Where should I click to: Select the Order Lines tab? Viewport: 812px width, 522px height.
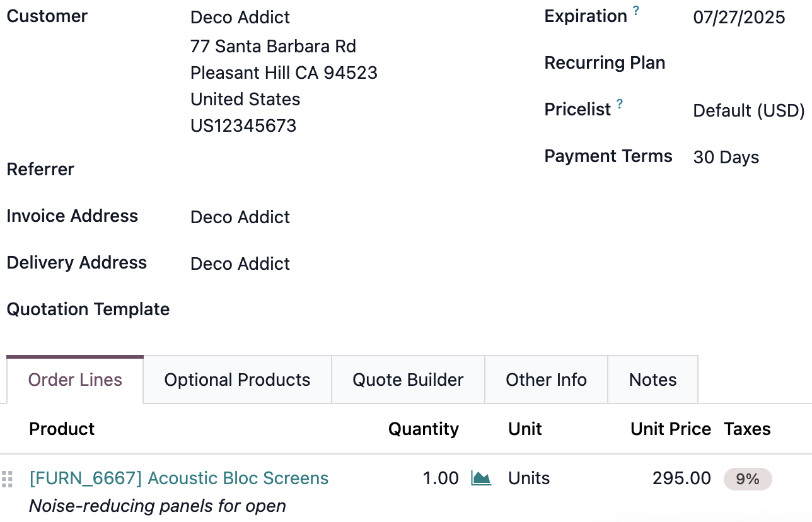coord(75,380)
